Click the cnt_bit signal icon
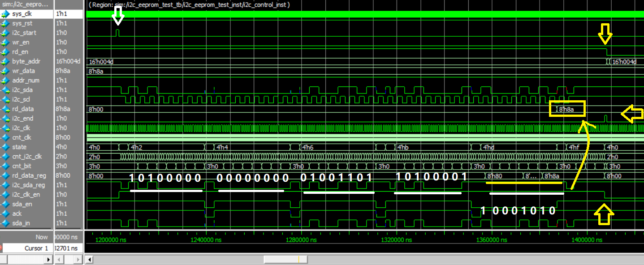Viewport: 644px width, 265px height. 5,166
